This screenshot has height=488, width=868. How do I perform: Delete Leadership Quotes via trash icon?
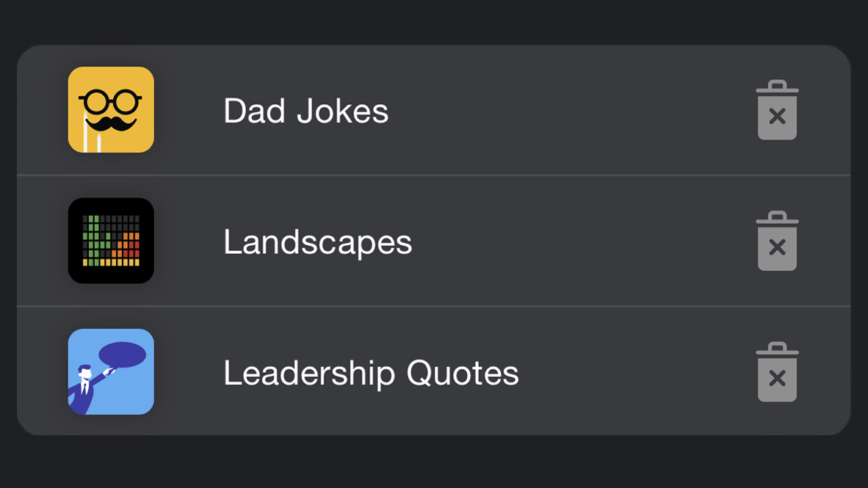tap(777, 372)
